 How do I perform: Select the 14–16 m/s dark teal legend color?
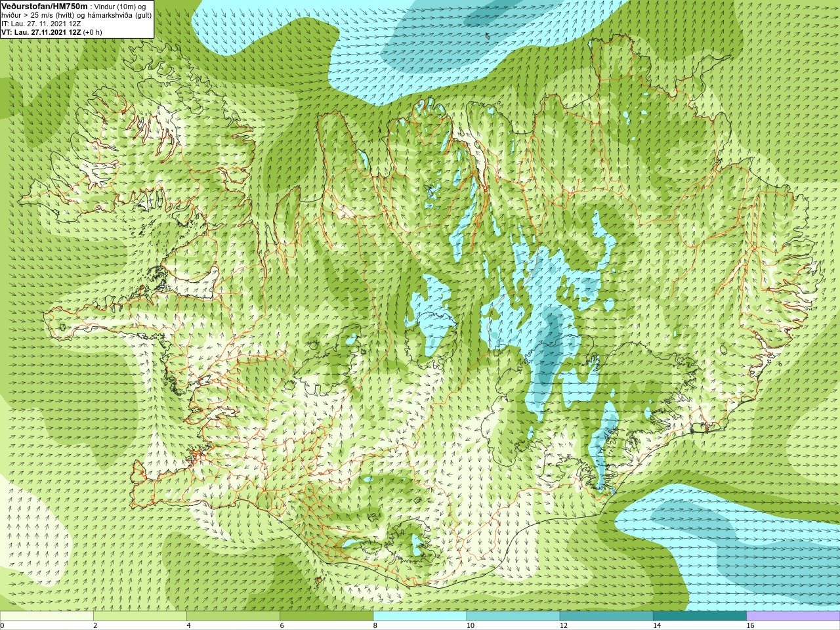pos(700,616)
